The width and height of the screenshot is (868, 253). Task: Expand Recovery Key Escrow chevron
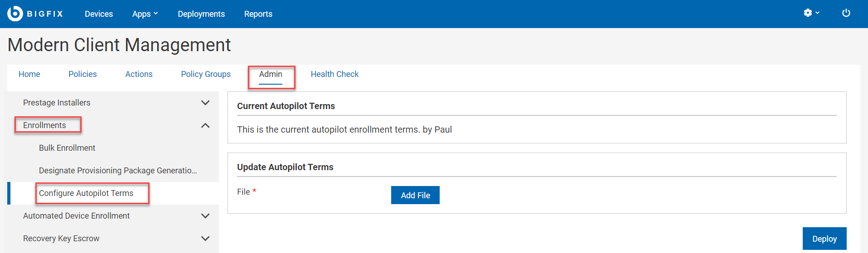[x=205, y=239]
